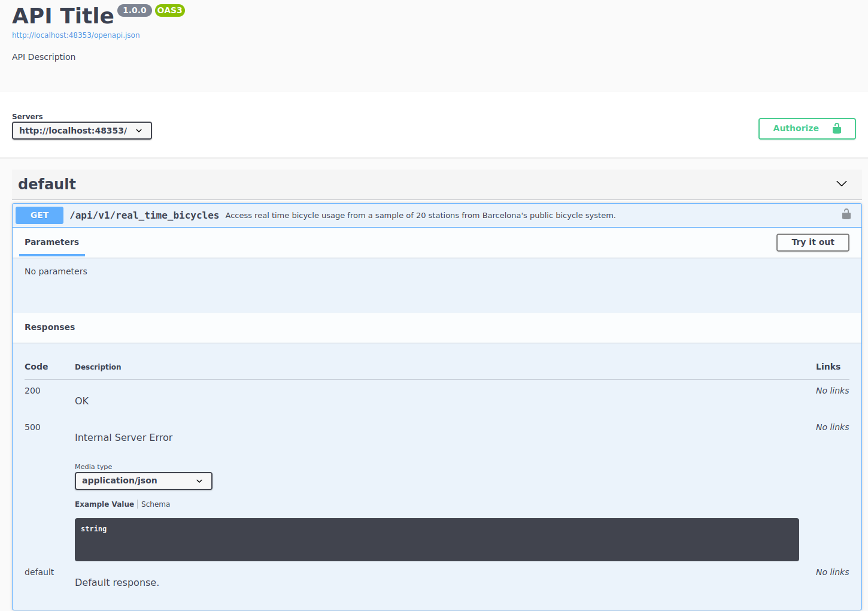Click the blue GET method badge
Screen dimensions: 868x611
coord(40,215)
